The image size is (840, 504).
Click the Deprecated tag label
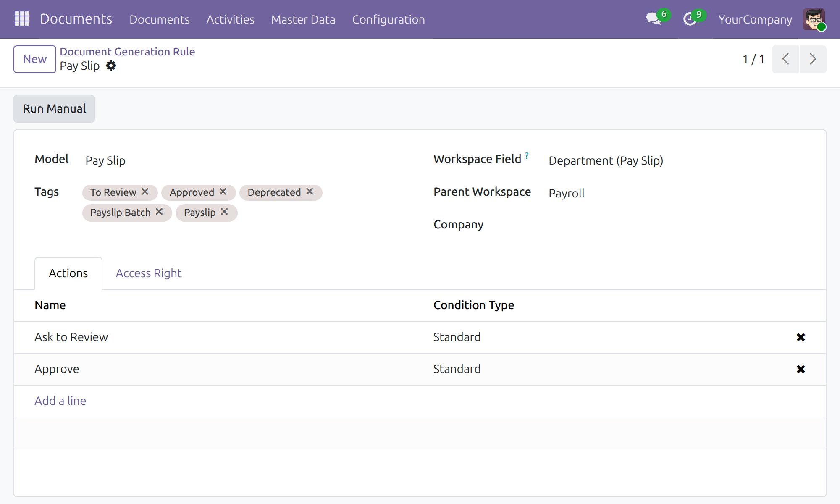274,192
